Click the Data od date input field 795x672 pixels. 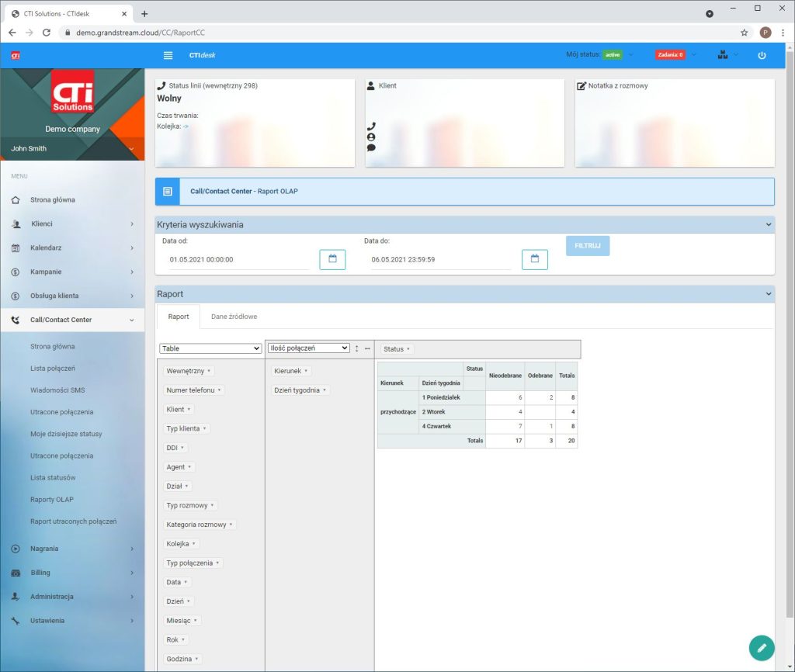point(237,260)
